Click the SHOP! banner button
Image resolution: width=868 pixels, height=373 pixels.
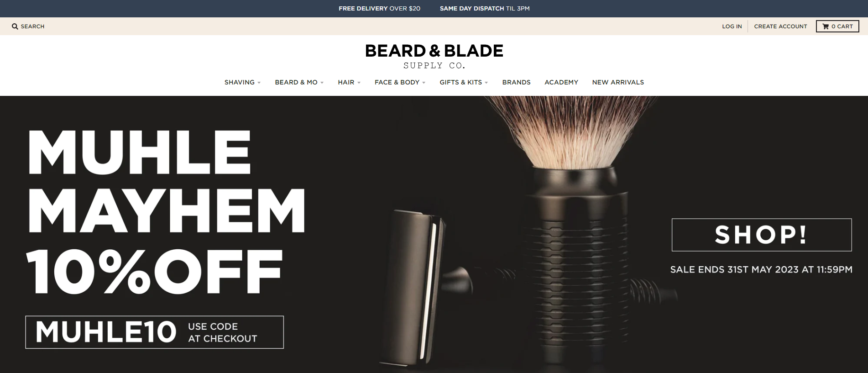click(762, 235)
